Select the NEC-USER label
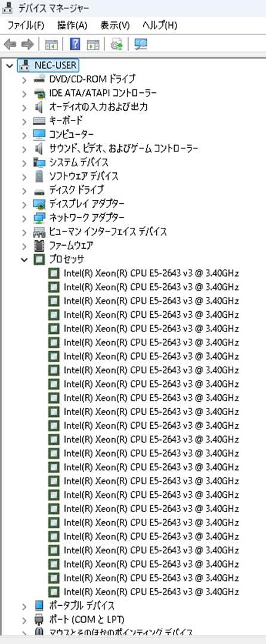266x644 pixels. [x=55, y=66]
